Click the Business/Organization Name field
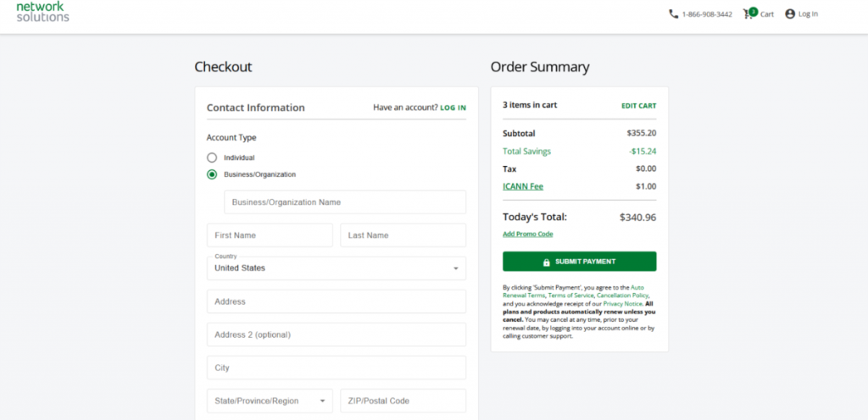Viewport: 868px width, 420px height. [344, 202]
